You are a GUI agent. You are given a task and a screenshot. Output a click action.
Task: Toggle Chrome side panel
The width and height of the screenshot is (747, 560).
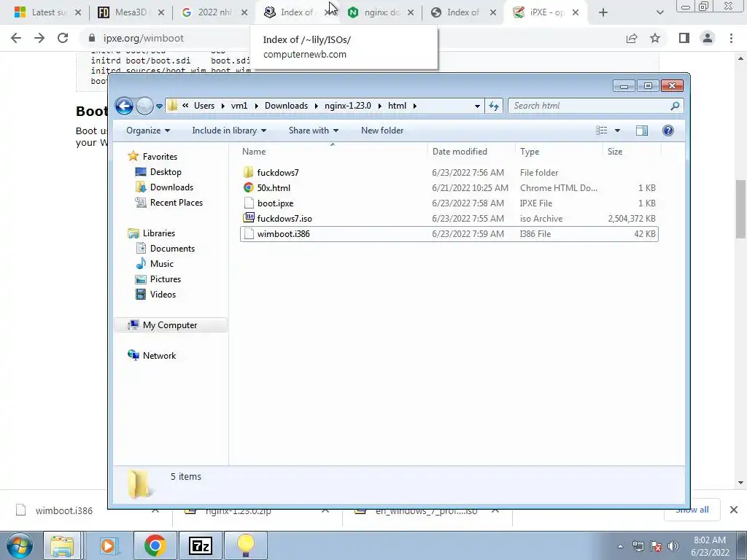point(684,38)
